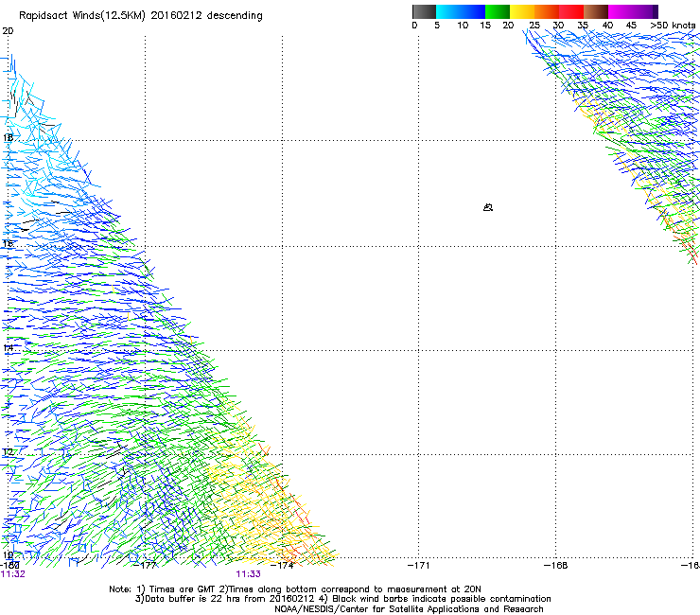Click the gray 0-5 knots legend swatch
Image resolution: width=700 pixels, height=615 pixels.
(x=424, y=11)
